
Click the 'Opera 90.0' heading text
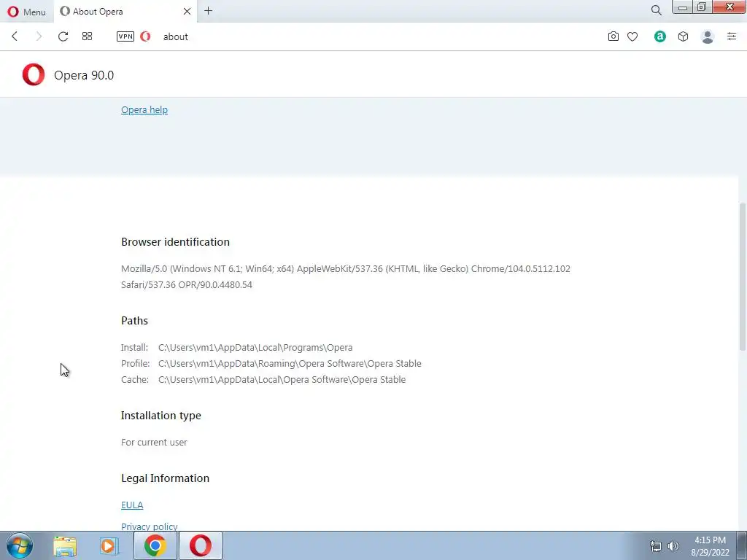click(84, 75)
